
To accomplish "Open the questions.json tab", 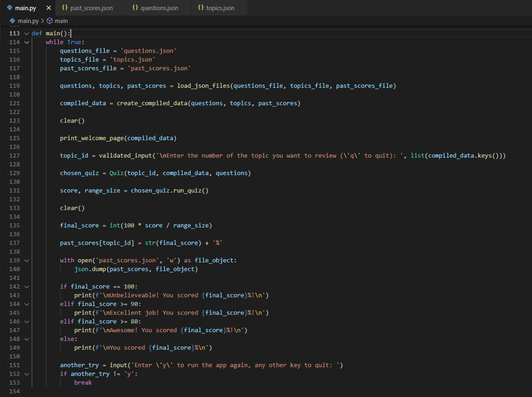I will coord(159,8).
